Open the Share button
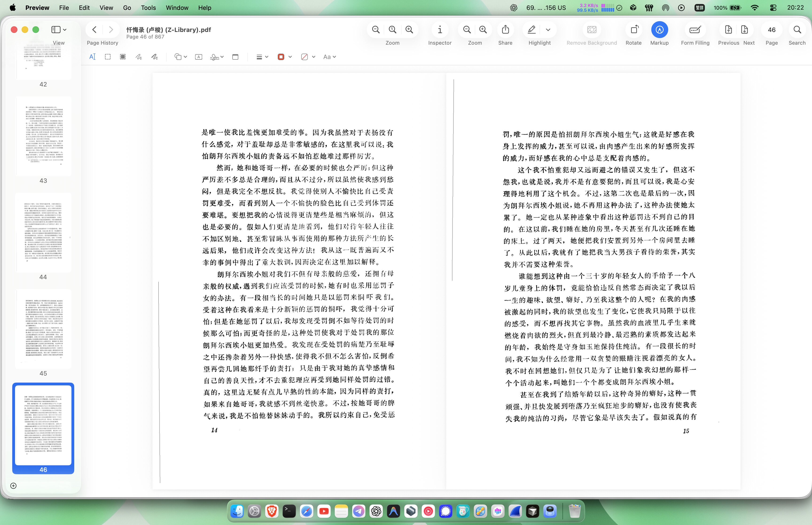Image resolution: width=812 pixels, height=525 pixels. 505,30
